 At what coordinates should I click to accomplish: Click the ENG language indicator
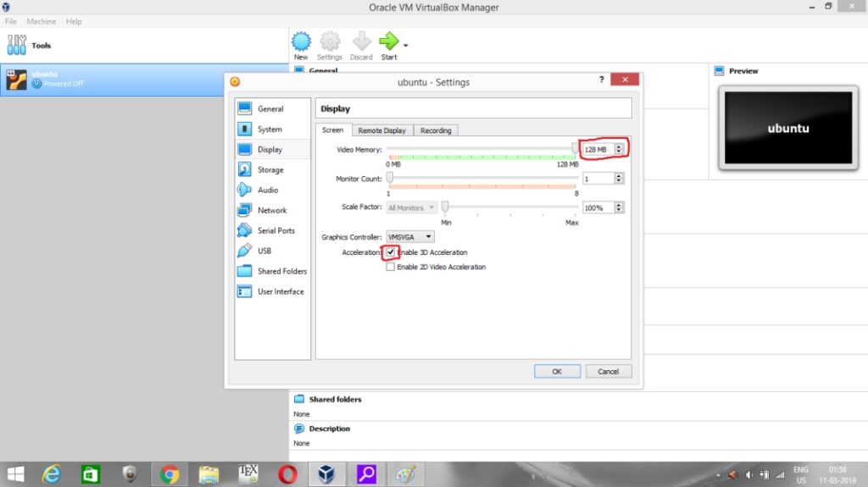pos(800,469)
